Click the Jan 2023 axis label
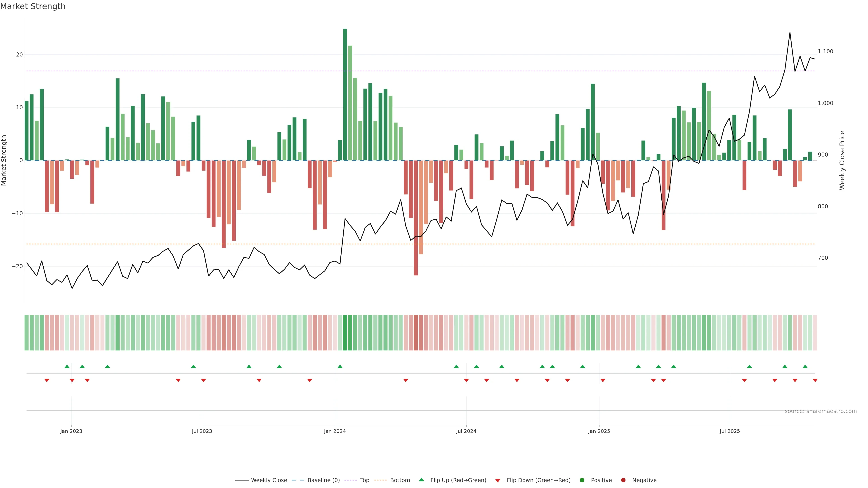The width and height of the screenshot is (868, 488). point(71,431)
